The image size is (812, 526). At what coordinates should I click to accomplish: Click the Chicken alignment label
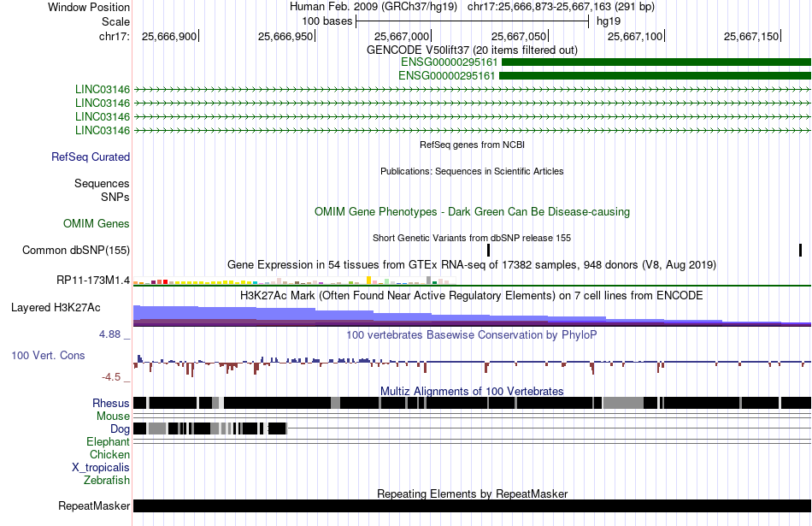click(x=109, y=454)
